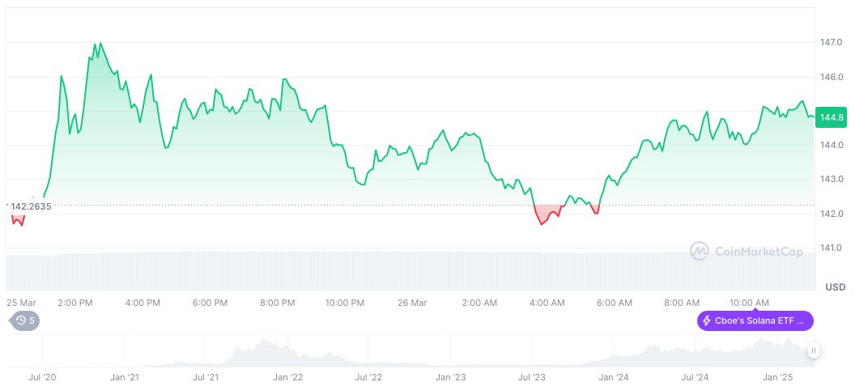Open the Cboe's Solana ETF event tag

coord(755,320)
